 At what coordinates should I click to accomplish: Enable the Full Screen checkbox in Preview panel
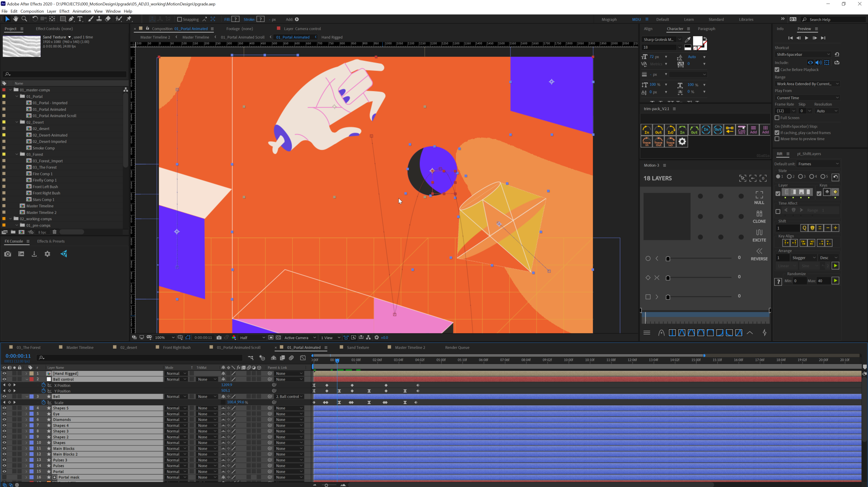click(x=777, y=118)
